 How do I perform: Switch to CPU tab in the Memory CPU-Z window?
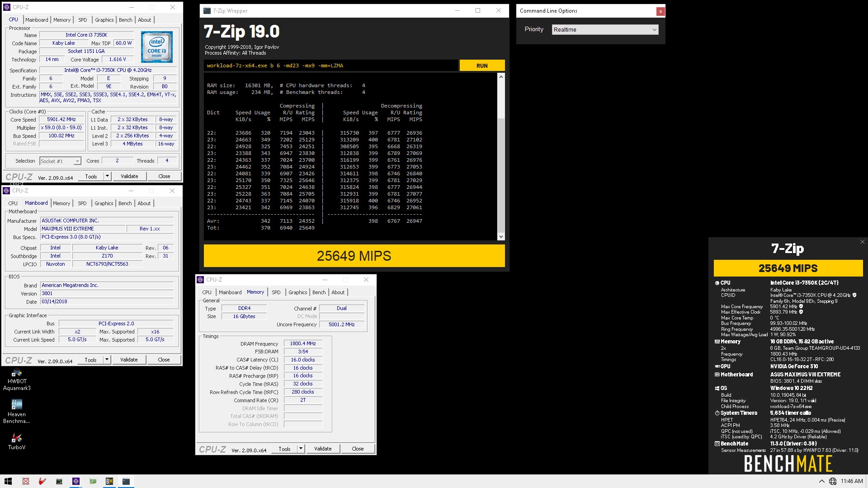tap(207, 292)
